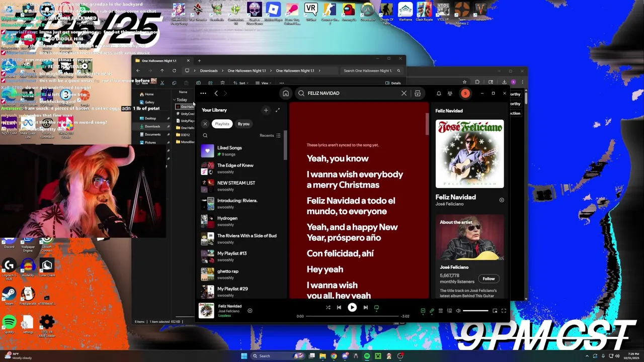Click the Spotify Home button
644x362 pixels.
286,94
